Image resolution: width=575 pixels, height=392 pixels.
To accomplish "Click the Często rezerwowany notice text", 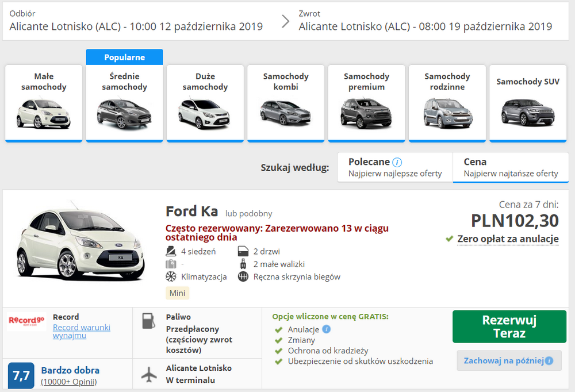I will click(x=277, y=232).
